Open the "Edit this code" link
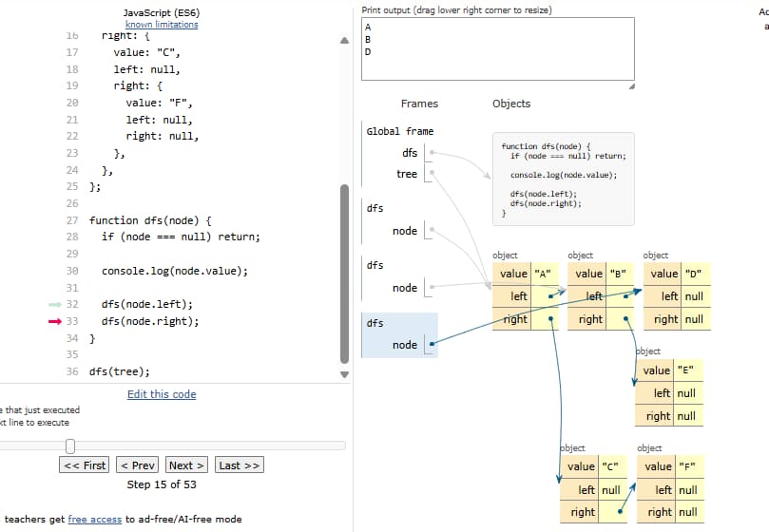 coord(162,394)
